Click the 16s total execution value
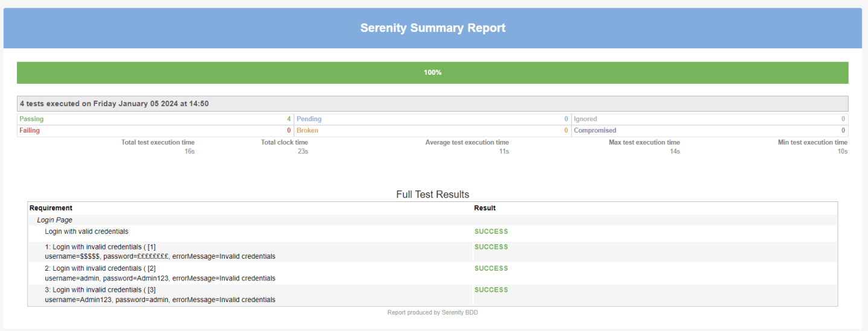 (190, 151)
